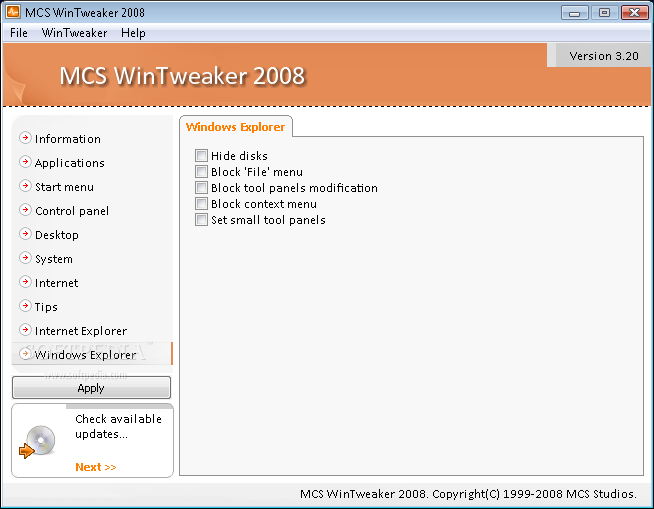Screen dimensions: 654x509
Task: Open the Tips section label
Action: point(46,307)
